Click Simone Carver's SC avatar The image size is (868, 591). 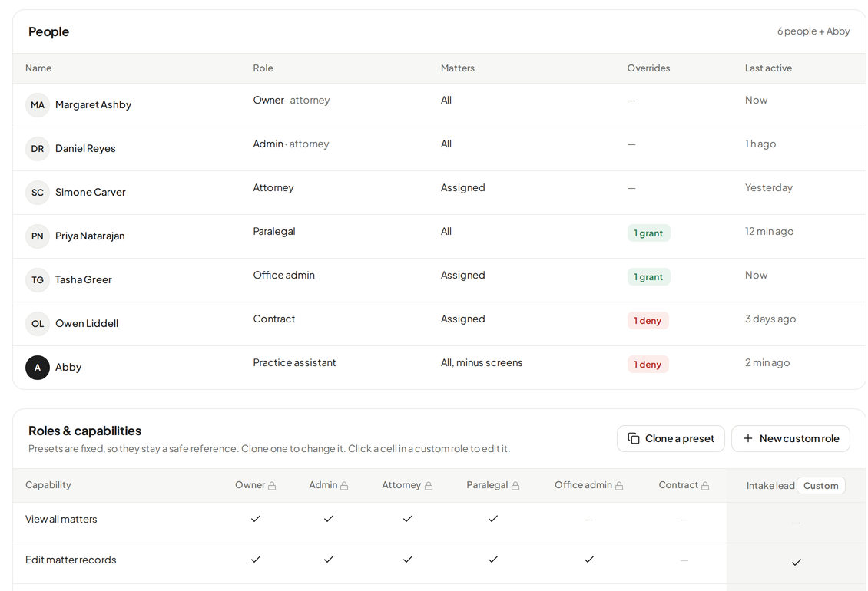pos(38,193)
